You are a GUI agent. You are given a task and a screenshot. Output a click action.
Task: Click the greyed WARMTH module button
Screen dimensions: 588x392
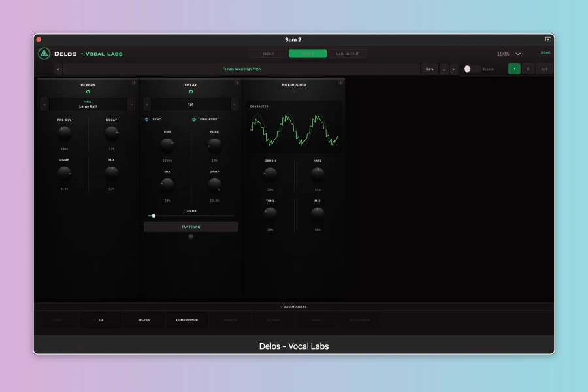(x=230, y=320)
